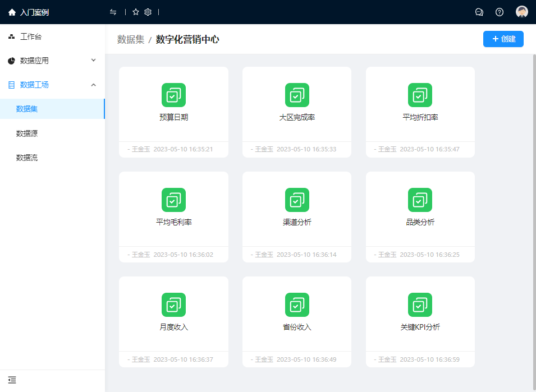This screenshot has height=392, width=536.
Task: Open 工作台 in the sidebar
Action: pos(31,37)
